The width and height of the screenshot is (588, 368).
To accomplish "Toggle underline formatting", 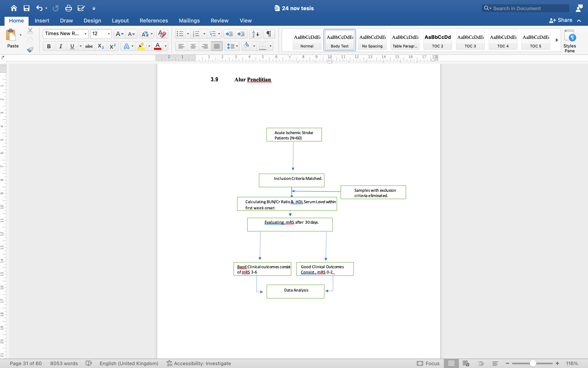I will (72, 46).
